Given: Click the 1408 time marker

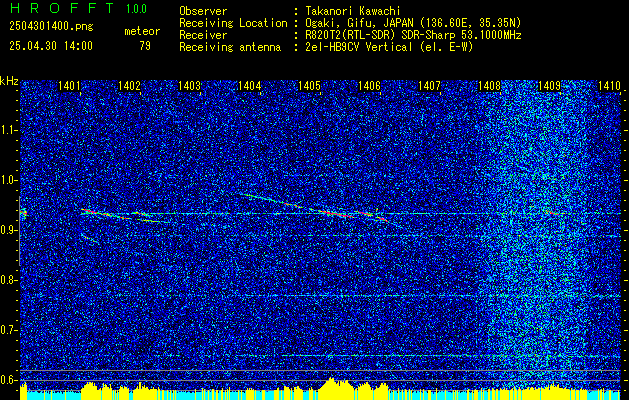Looking at the screenshot, I should [489, 85].
